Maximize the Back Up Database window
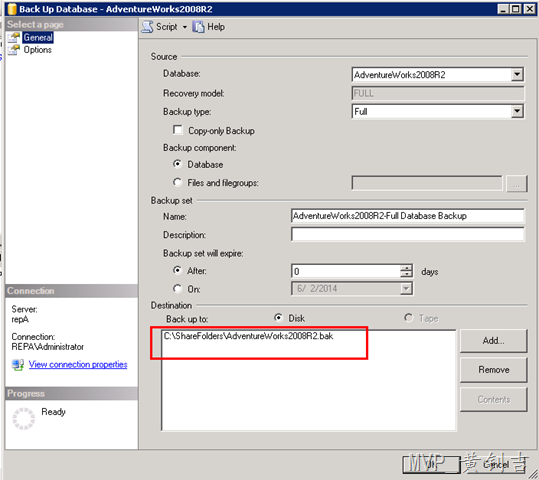Screen dimensions: 539x480 coord(515,9)
